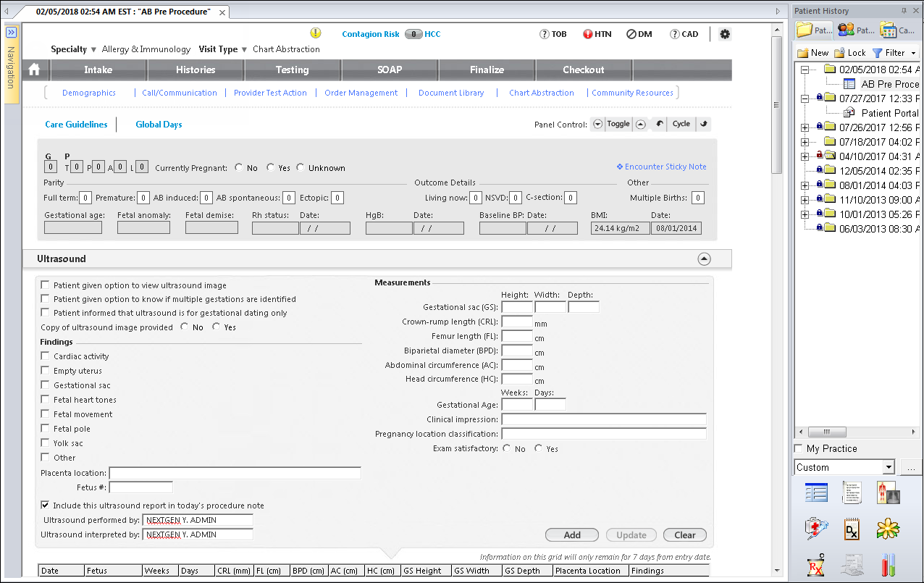
Task: Open the Visit Type dropdown arrow
Action: pos(244,50)
